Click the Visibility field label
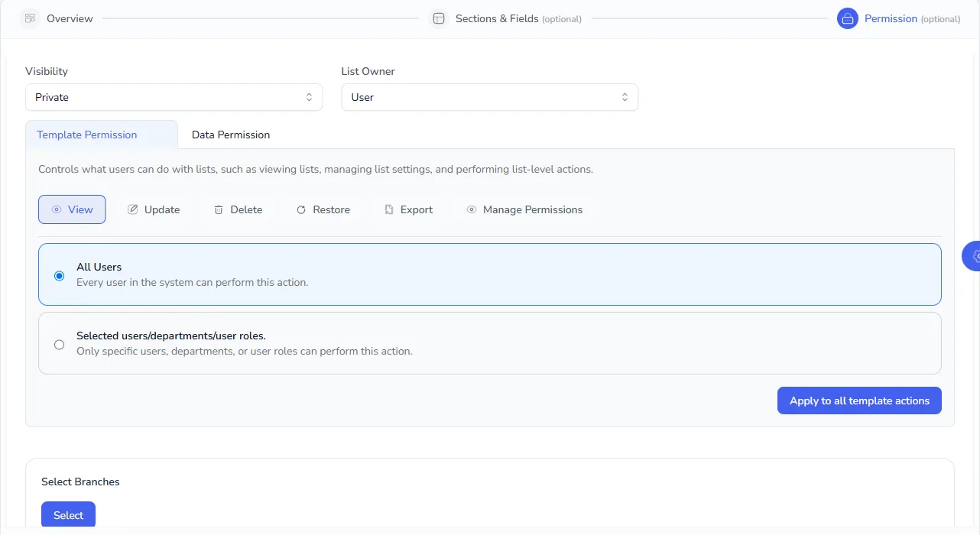The width and height of the screenshot is (980, 535). (47, 71)
